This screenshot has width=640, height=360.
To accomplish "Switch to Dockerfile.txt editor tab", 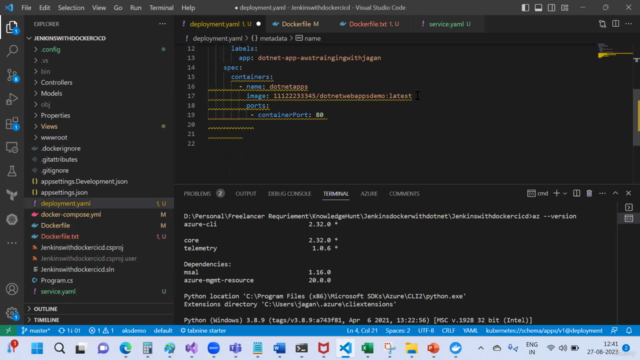I will tap(374, 24).
